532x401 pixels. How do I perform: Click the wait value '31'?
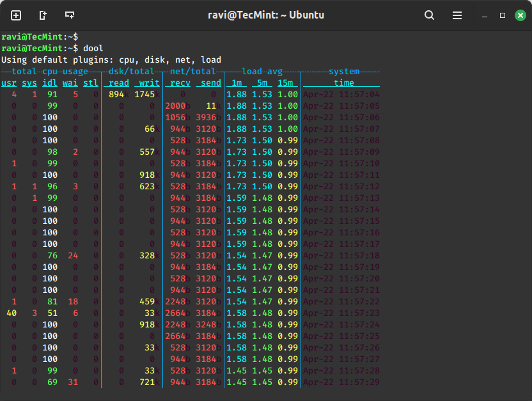[73, 382]
